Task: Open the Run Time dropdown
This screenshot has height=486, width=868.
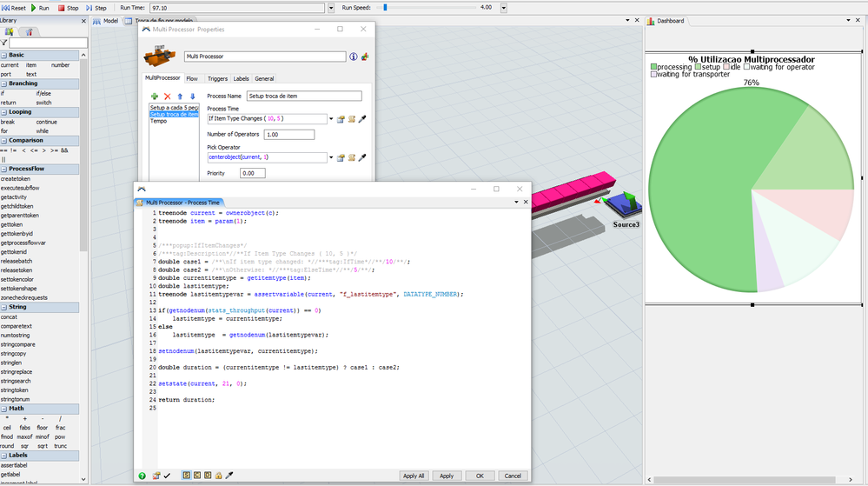Action: tap(331, 8)
